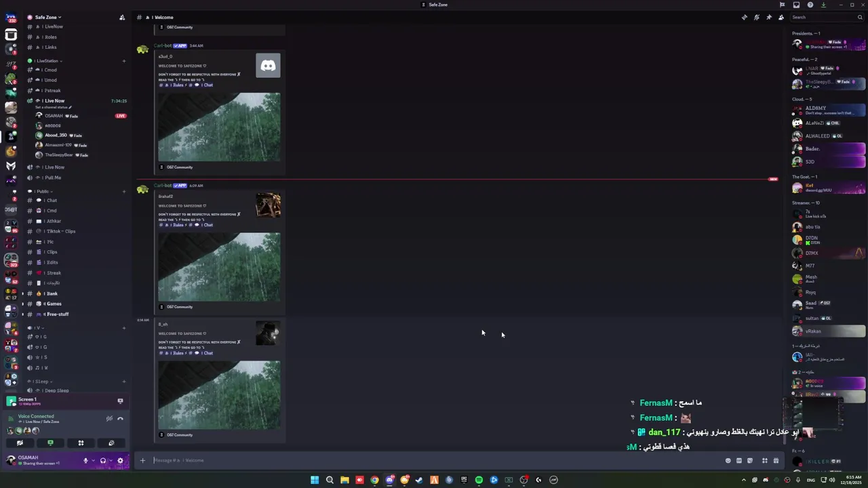Viewport: 868px width, 488px height.
Task: Open the activities button in voice panel
Action: pos(81,443)
